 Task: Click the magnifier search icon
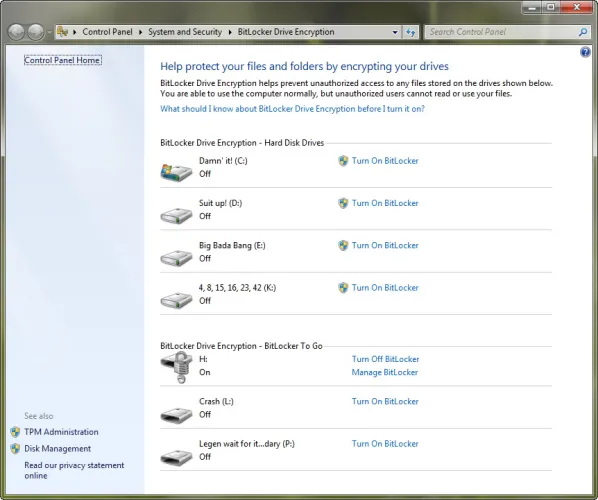pyautogui.click(x=583, y=32)
